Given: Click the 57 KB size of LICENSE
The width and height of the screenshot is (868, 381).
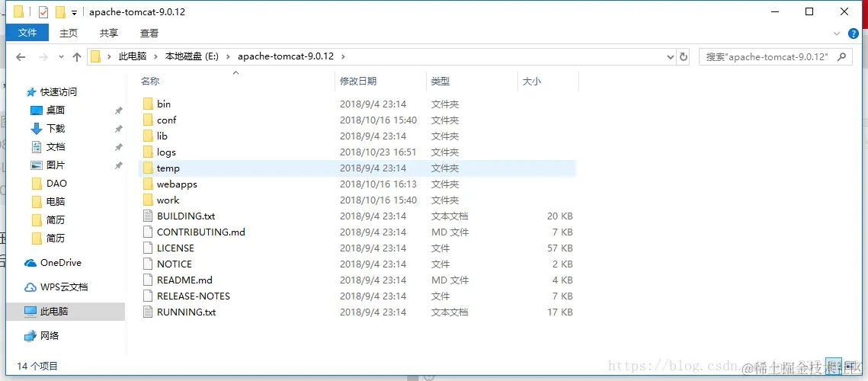Looking at the screenshot, I should 560,248.
